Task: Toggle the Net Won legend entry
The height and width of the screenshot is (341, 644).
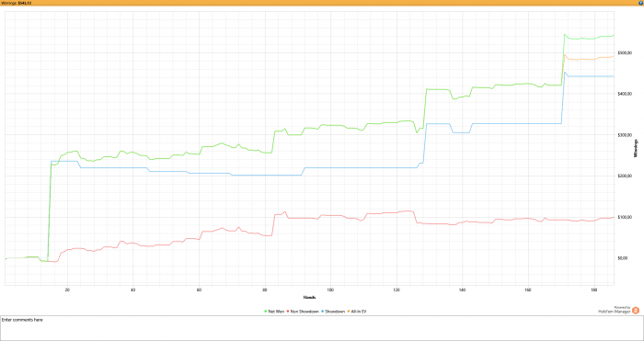Action: 275,312
